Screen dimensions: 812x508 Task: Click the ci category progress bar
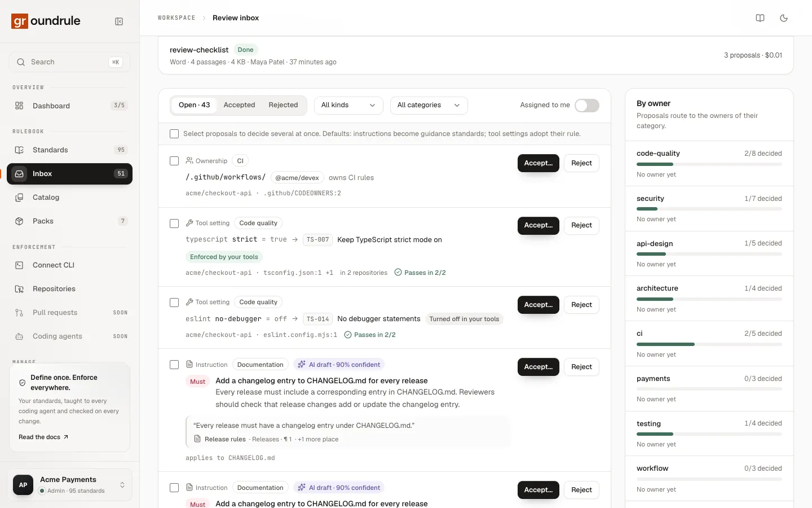coord(709,344)
